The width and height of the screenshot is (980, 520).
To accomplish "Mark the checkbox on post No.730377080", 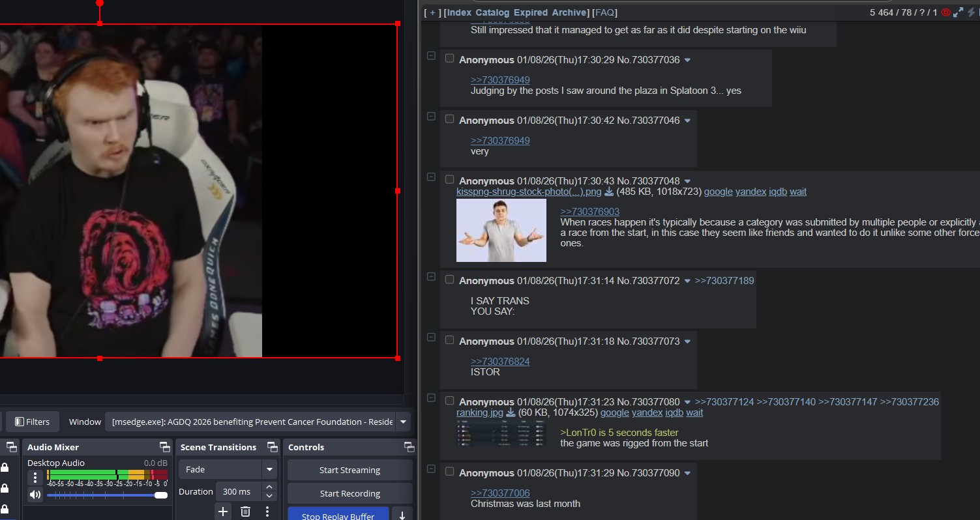I will pos(449,401).
